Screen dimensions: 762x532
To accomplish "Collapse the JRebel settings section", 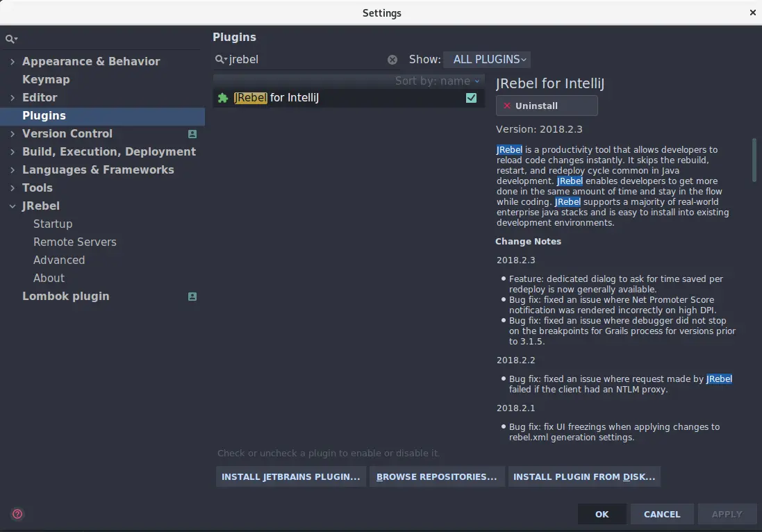I will click(x=13, y=206).
